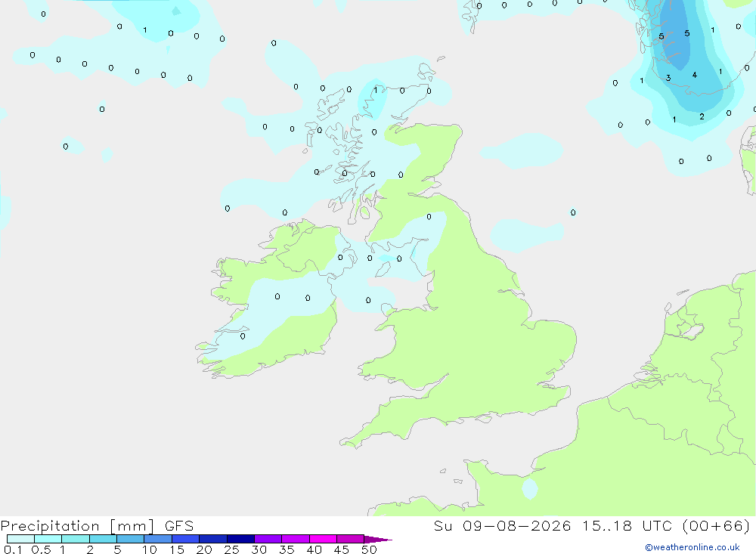Pick the 10–15 mm legend color swatch

[158, 539]
